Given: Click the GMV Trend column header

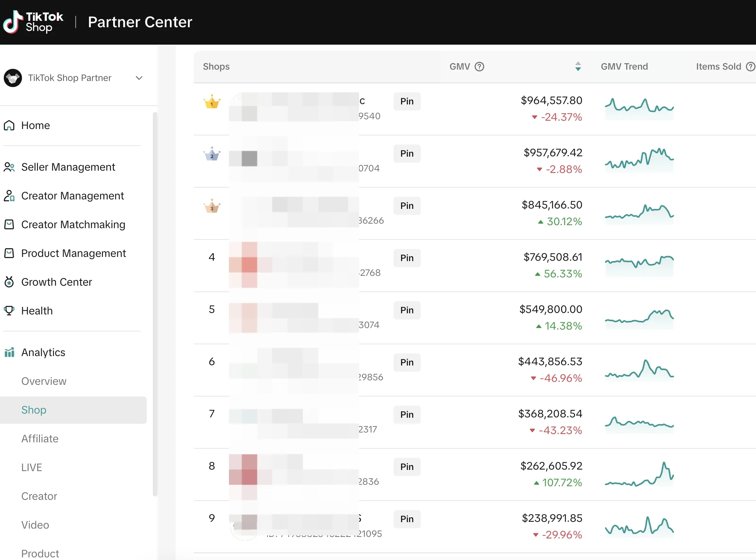Looking at the screenshot, I should tap(624, 67).
